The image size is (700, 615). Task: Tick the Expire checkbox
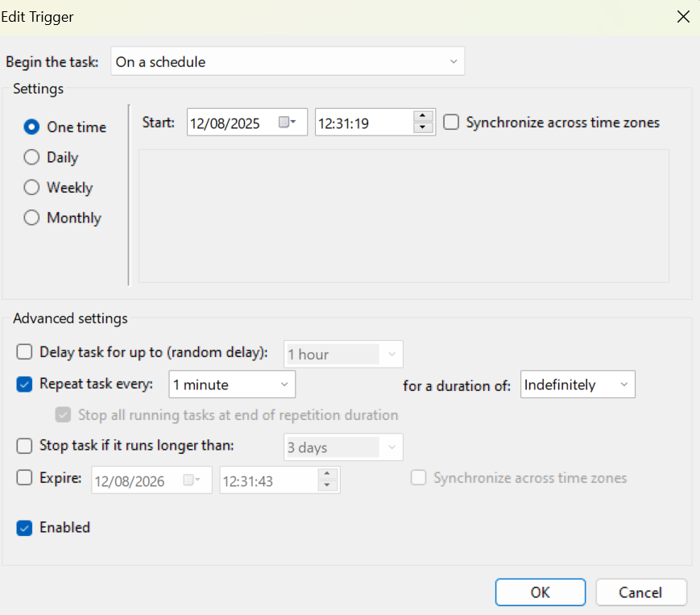[x=25, y=477]
